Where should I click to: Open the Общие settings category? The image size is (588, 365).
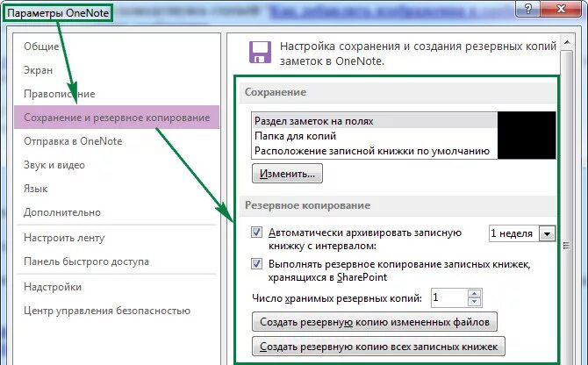(41, 47)
